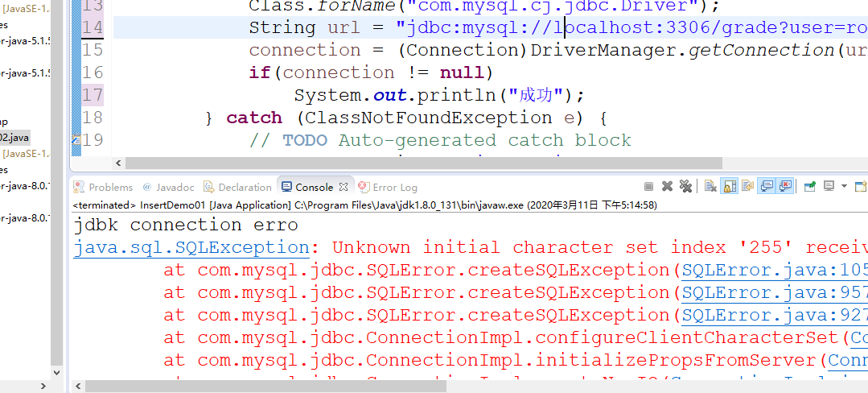
Task: Click the Display Selected Console monitor icon
Action: coord(829,186)
